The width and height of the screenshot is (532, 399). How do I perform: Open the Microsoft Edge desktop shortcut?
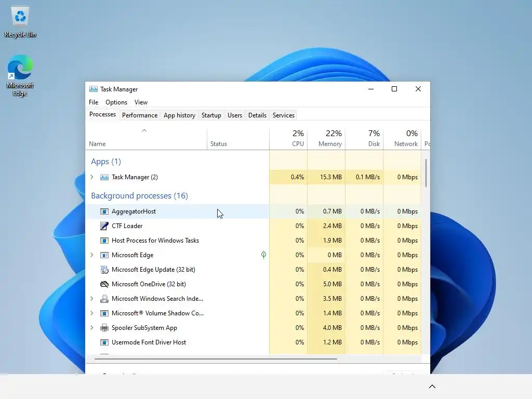pos(20,75)
